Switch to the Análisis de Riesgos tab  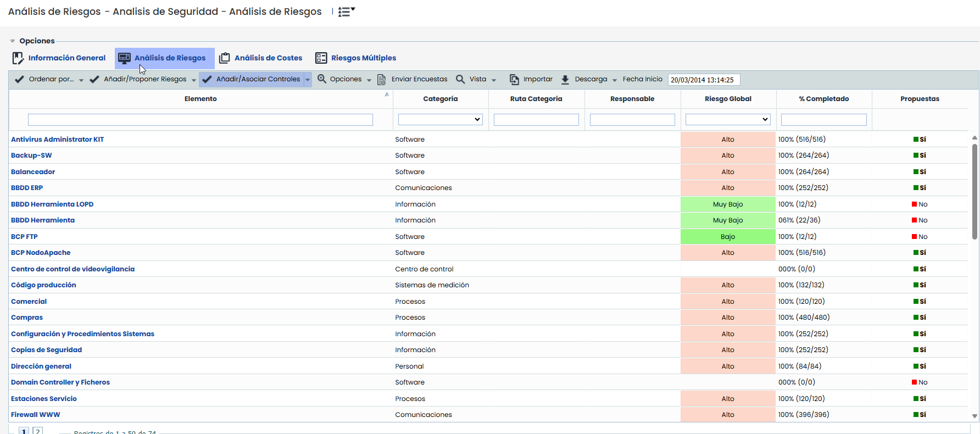165,58
